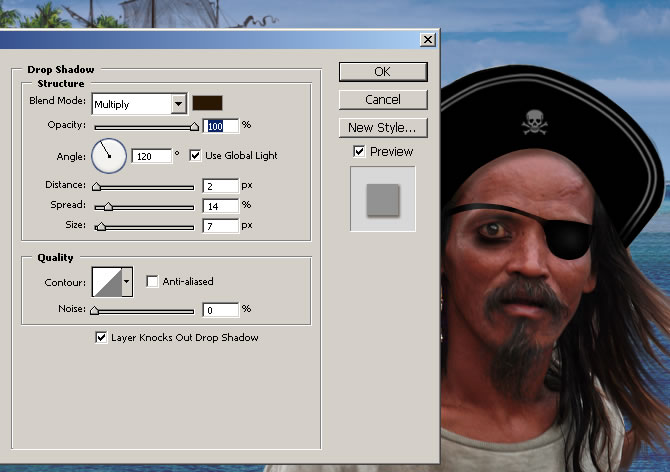The width and height of the screenshot is (670, 472).
Task: Uncheck Layer Knocks Out Drop Shadow
Action: [x=101, y=337]
